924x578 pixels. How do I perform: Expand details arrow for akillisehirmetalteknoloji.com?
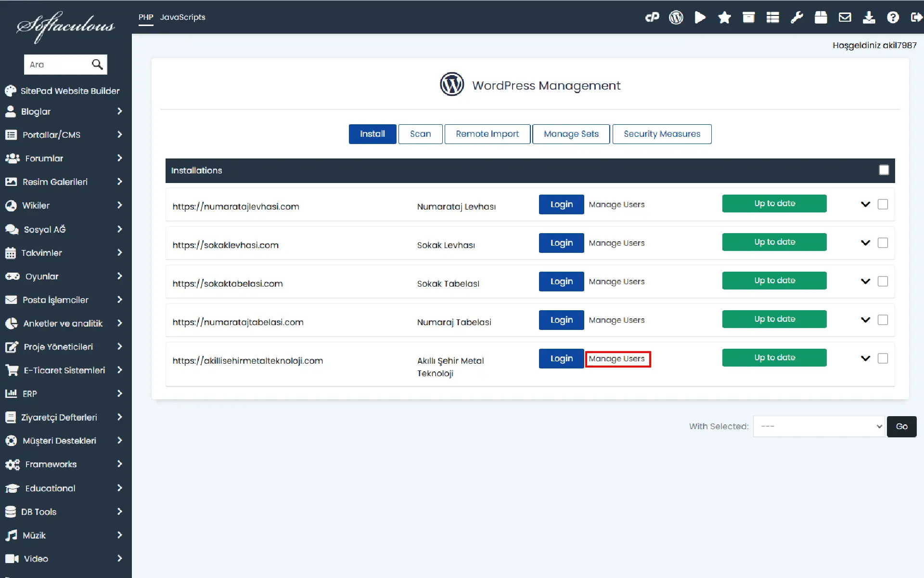[x=865, y=358]
